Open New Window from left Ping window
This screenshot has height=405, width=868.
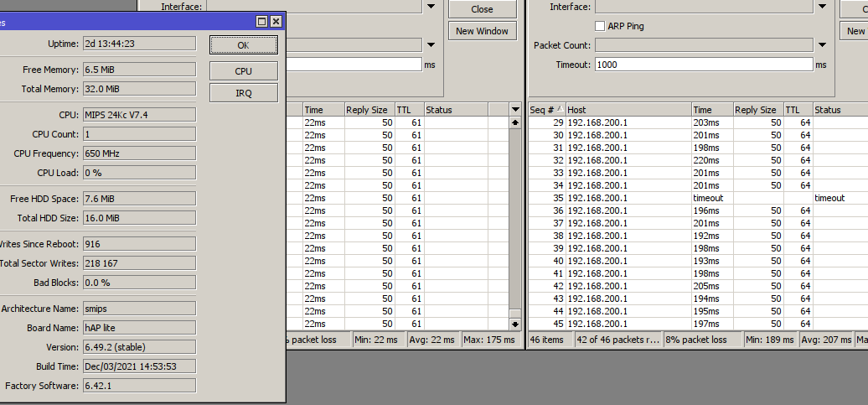482,31
